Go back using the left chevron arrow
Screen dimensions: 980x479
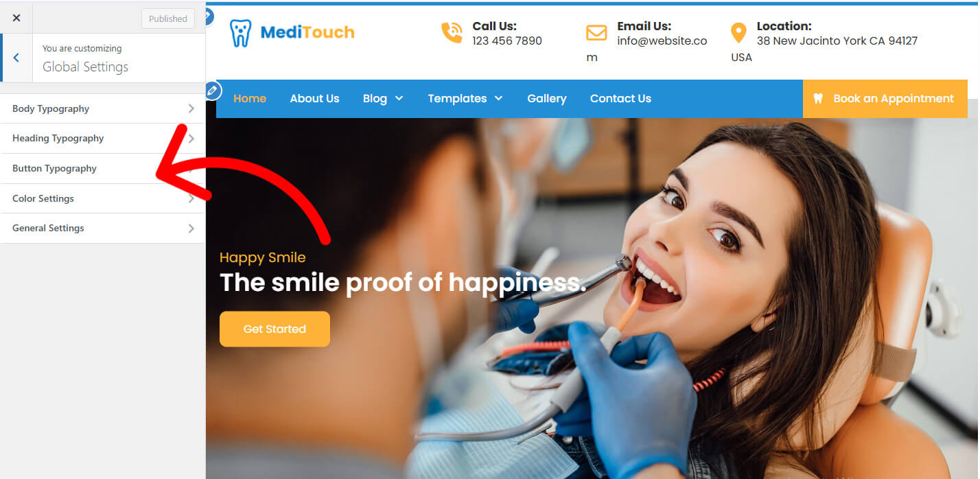[16, 58]
